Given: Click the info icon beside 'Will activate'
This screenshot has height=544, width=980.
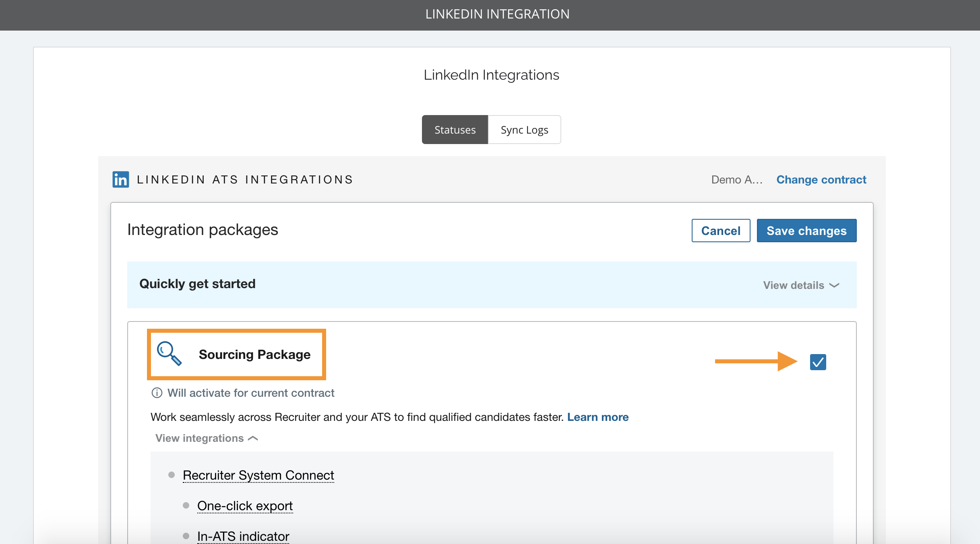Looking at the screenshot, I should 157,393.
